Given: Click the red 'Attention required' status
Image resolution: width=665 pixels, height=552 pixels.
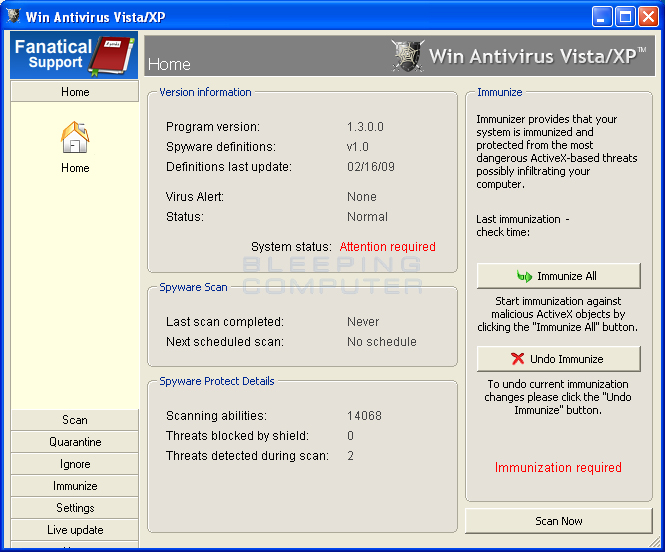Looking at the screenshot, I should tap(388, 247).
